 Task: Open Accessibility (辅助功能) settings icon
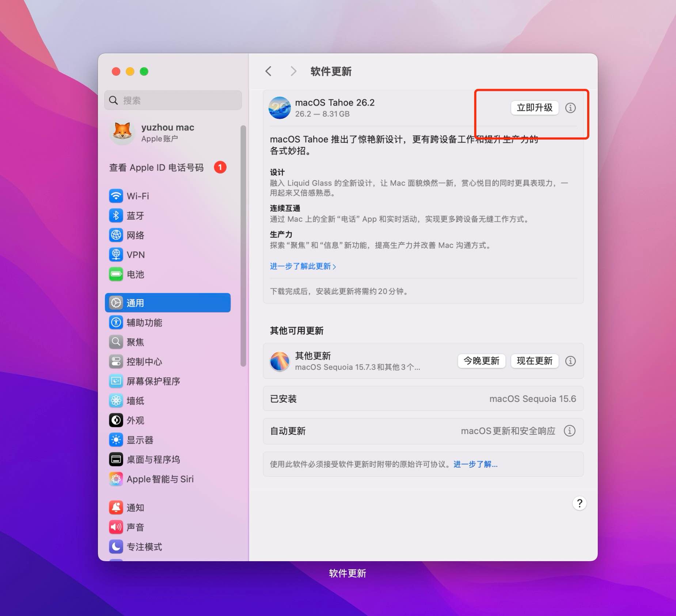(116, 323)
